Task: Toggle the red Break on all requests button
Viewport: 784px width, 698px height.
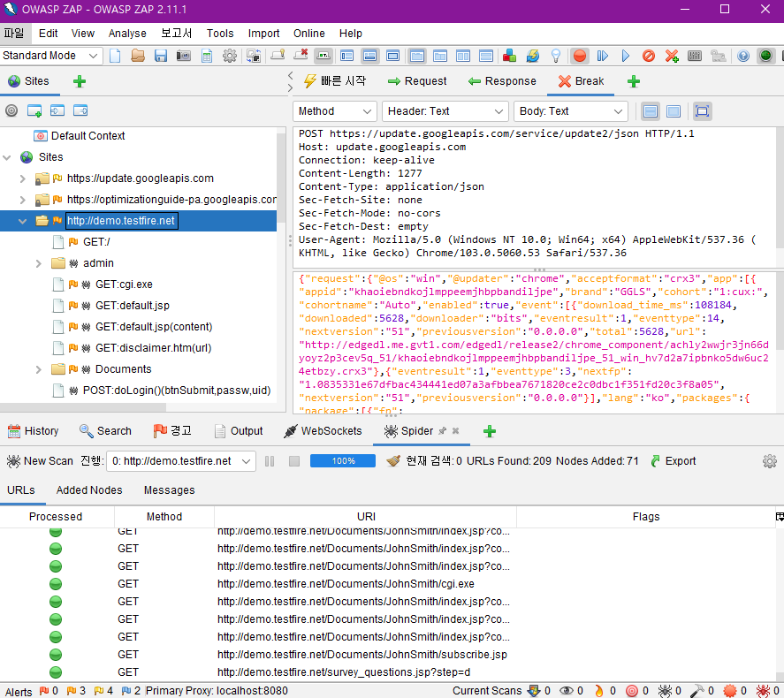Action: coord(580,56)
